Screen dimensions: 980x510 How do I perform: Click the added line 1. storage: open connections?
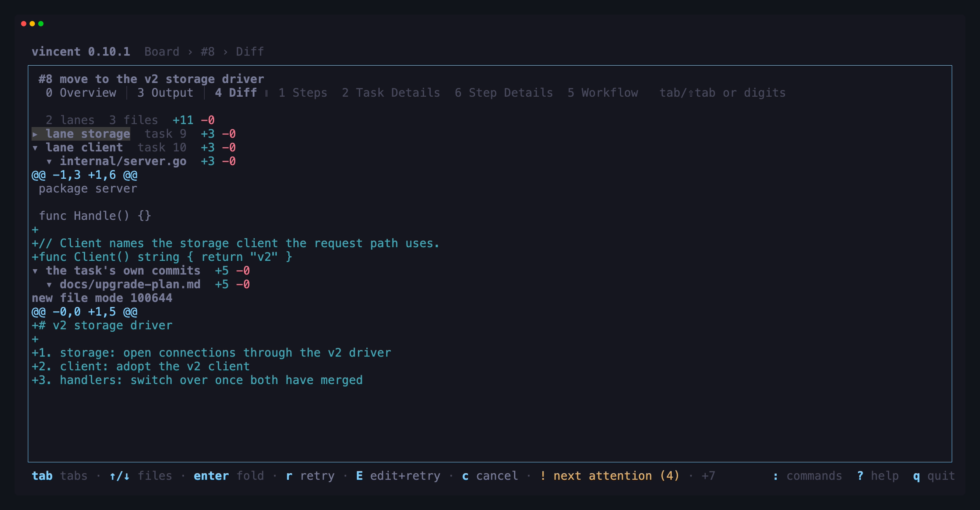click(211, 353)
